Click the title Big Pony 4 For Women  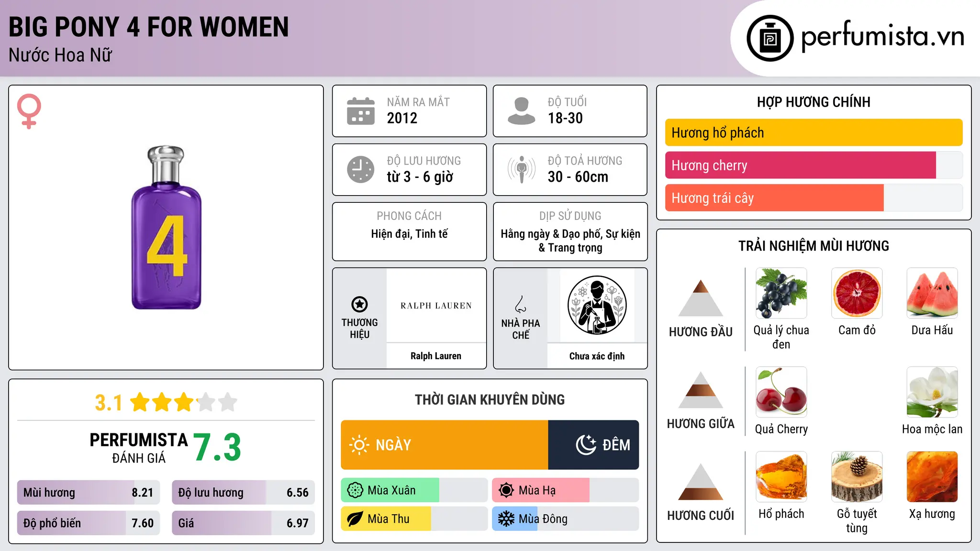coord(149,27)
